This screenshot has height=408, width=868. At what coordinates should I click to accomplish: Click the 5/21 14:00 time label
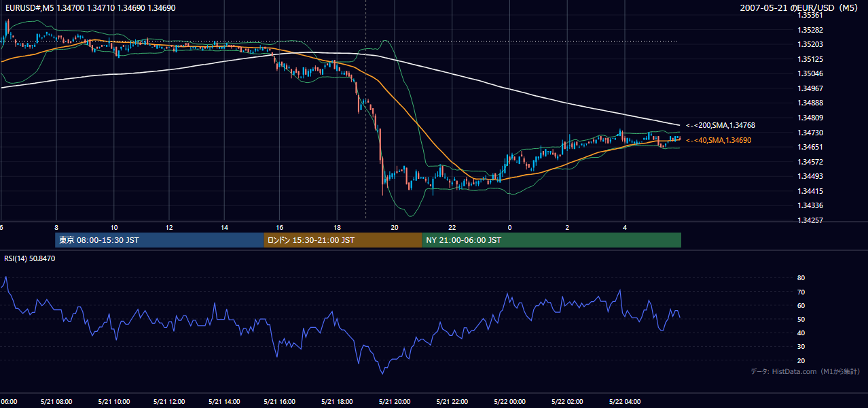(x=225, y=402)
